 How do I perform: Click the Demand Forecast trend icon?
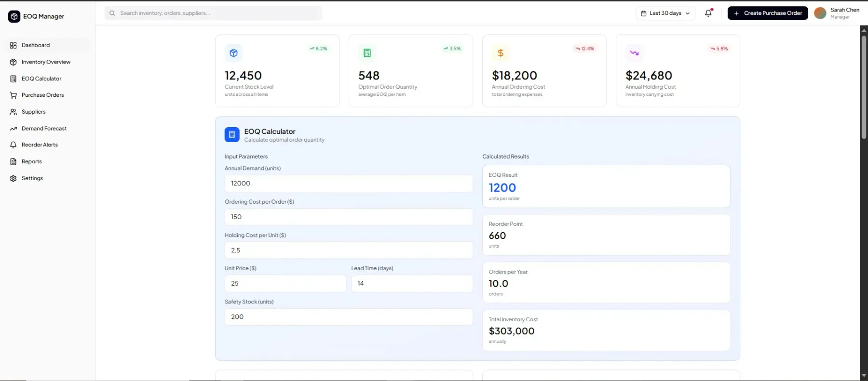(x=14, y=129)
